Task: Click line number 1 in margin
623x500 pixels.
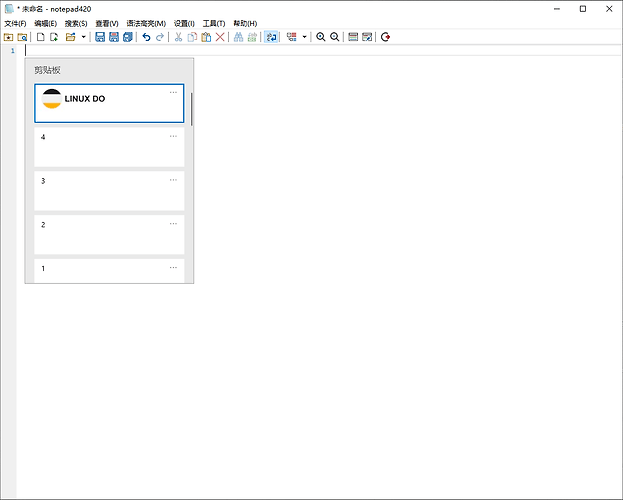Action: click(x=13, y=50)
